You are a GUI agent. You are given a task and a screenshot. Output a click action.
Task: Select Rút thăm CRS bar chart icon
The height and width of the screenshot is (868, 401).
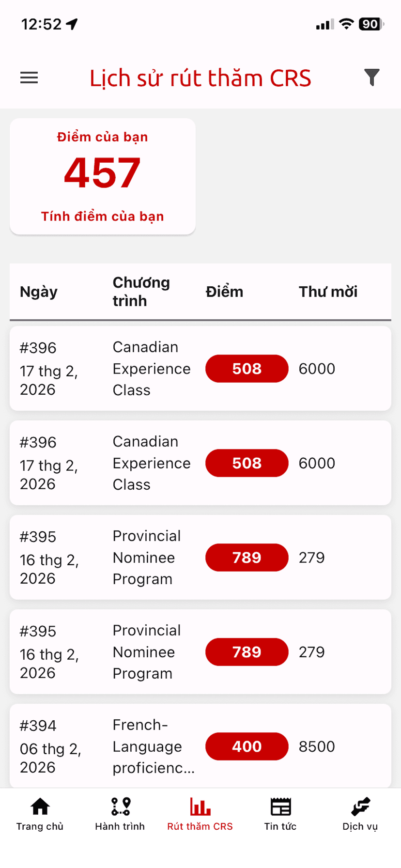(x=200, y=806)
